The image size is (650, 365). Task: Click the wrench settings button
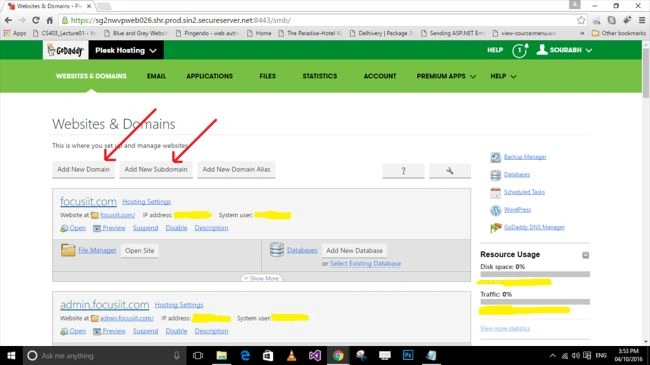coord(450,170)
